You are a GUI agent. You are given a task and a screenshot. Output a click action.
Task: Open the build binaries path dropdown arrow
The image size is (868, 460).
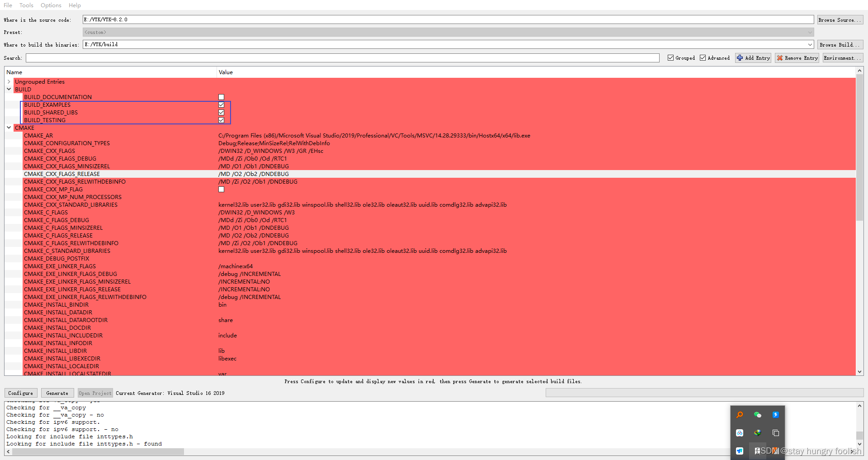coord(810,45)
